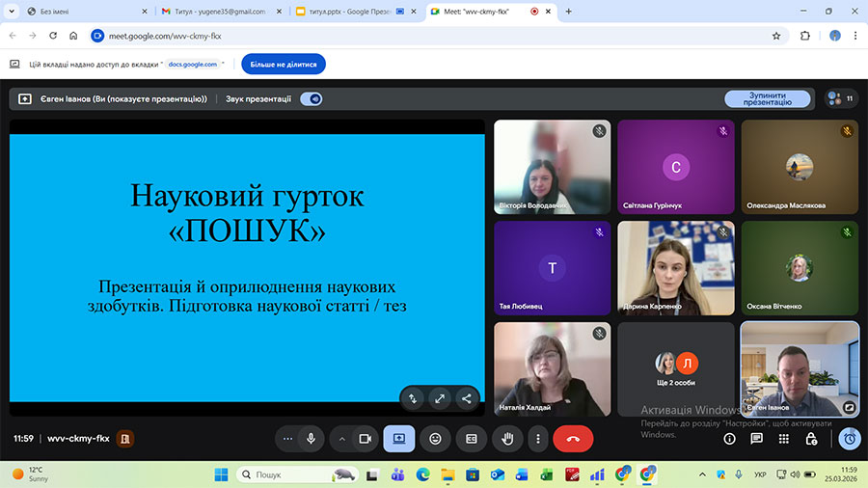This screenshot has width=868, height=488.
Task: Turn off the camera
Action: point(365,439)
